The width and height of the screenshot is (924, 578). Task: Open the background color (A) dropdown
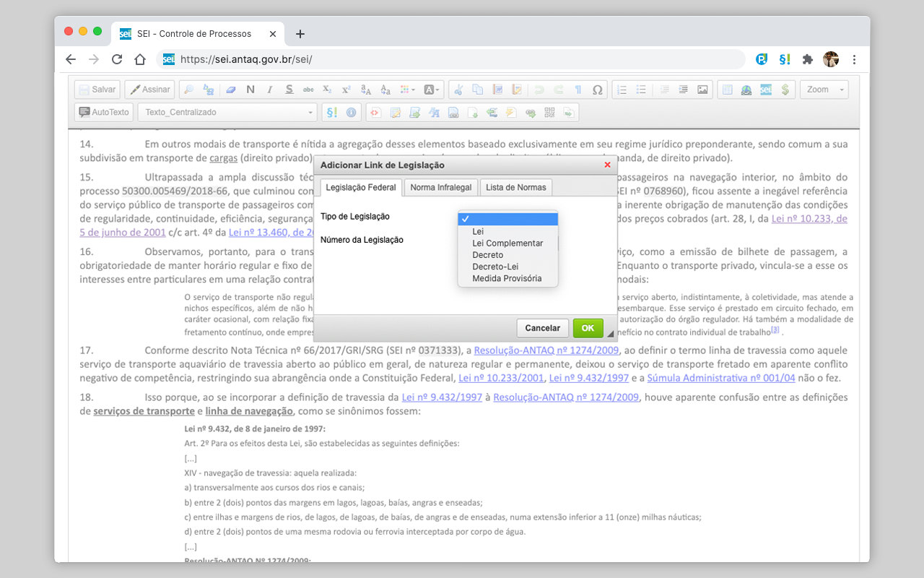(431, 90)
